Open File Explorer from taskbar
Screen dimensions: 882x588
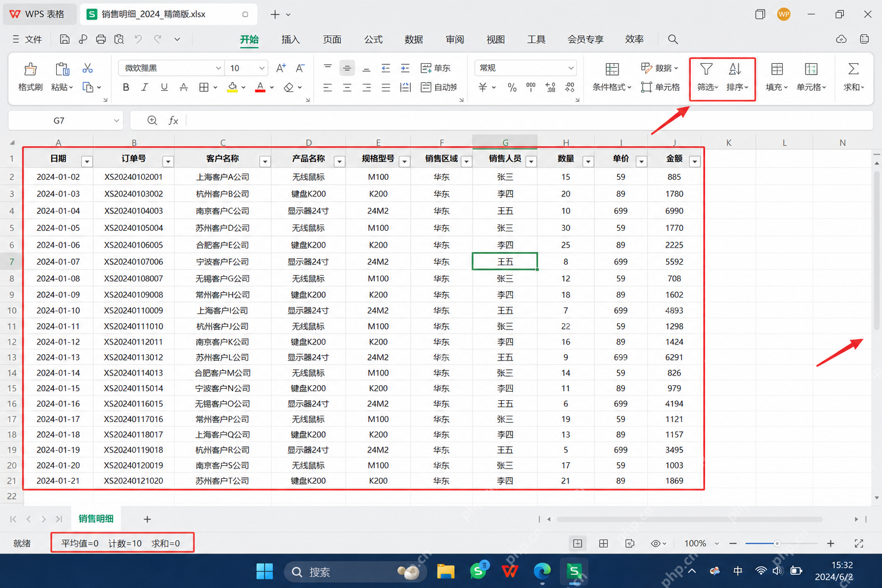tap(446, 571)
